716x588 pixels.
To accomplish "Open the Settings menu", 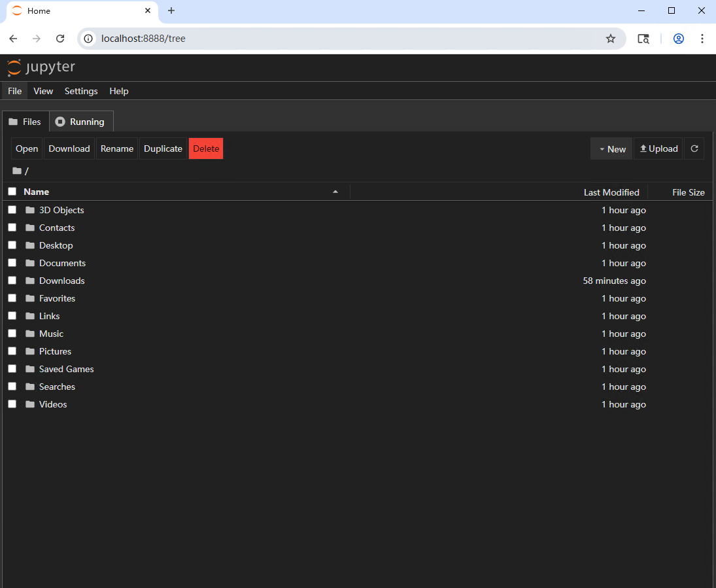I will point(81,91).
